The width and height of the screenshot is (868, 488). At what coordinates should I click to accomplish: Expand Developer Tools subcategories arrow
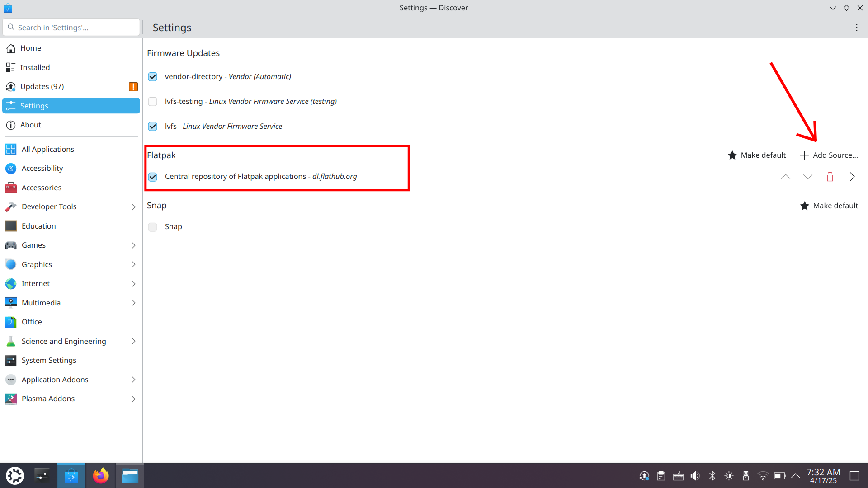pos(133,207)
